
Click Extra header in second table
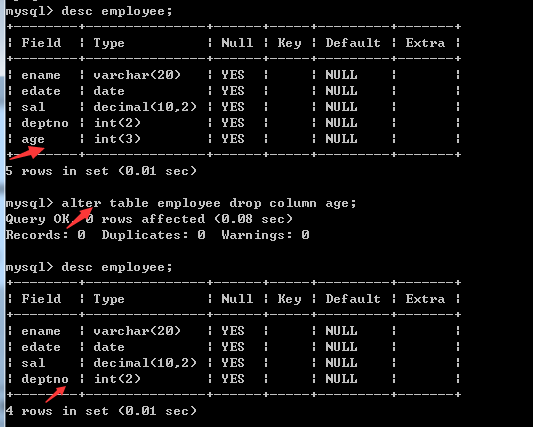click(425, 299)
